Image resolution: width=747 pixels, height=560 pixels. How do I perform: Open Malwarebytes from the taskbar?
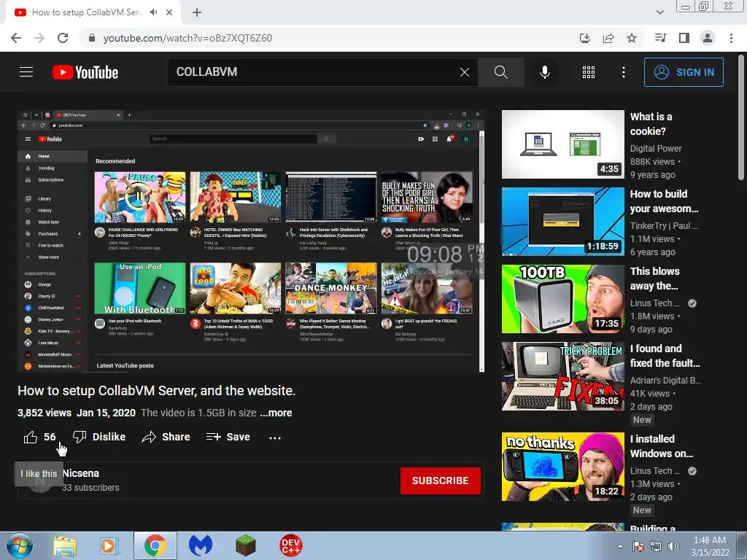pos(201,545)
